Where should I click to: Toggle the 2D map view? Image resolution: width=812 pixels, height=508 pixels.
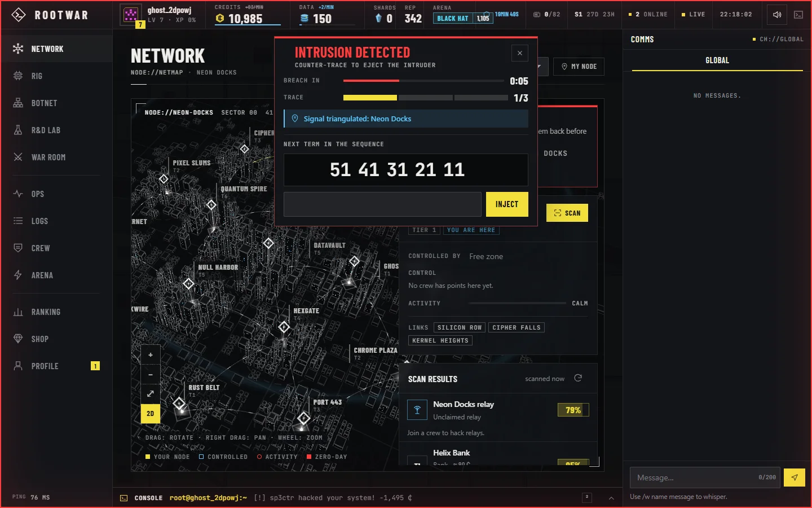(x=151, y=413)
